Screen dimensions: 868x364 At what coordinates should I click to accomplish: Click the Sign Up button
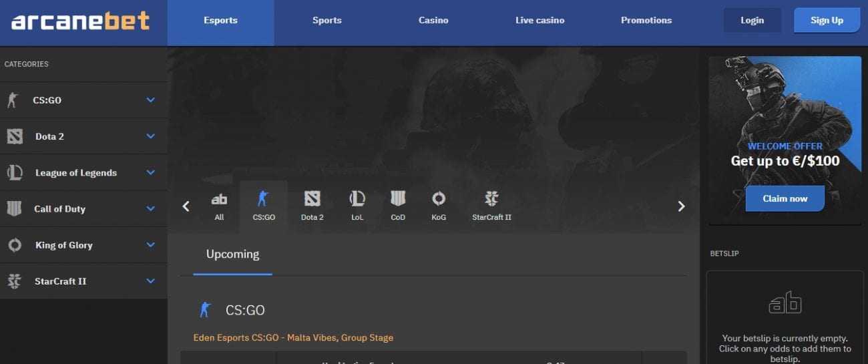click(827, 21)
